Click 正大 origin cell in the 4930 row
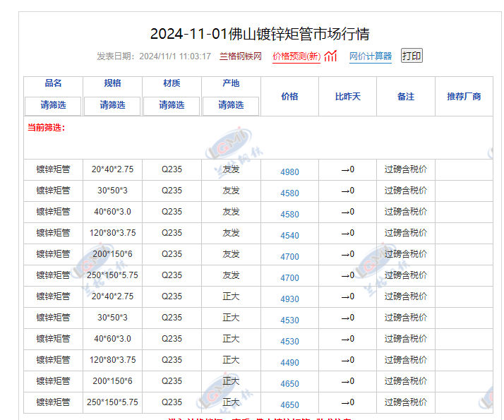 (x=231, y=296)
